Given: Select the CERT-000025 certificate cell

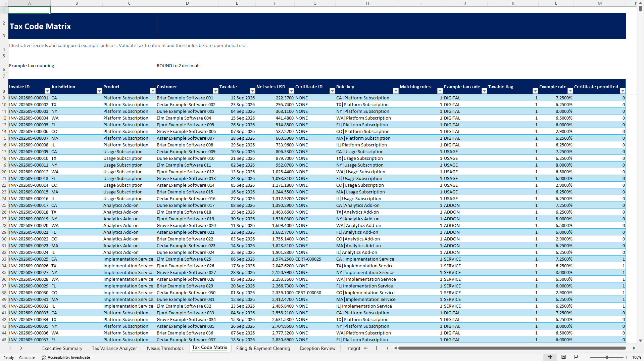Looking at the screenshot, I should pos(315,259).
